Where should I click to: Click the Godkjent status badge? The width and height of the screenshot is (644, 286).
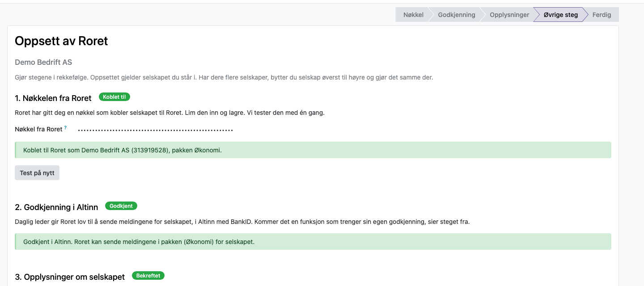121,206
